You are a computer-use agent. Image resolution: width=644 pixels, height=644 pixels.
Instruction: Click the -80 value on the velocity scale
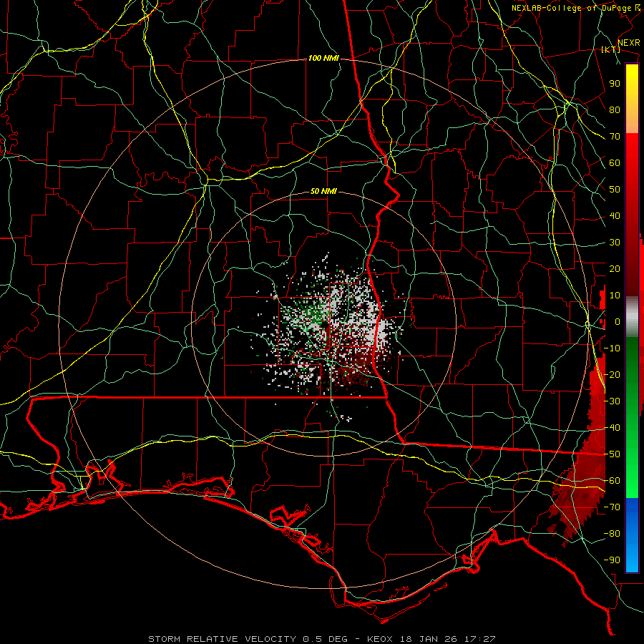click(612, 534)
